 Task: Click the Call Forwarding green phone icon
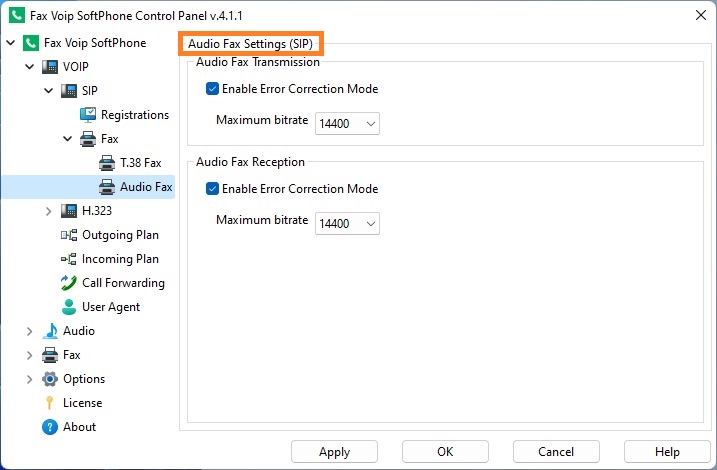(69, 283)
